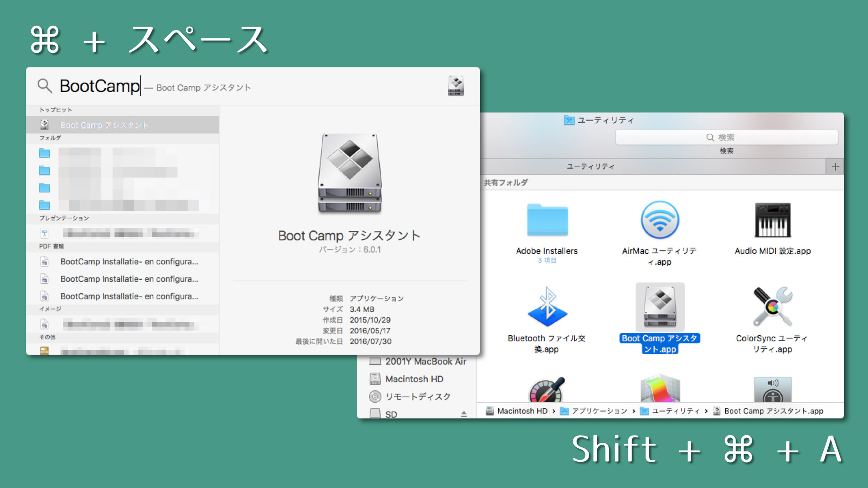Add a new Finder tab with plus button
This screenshot has width=868, height=488.
835,167
